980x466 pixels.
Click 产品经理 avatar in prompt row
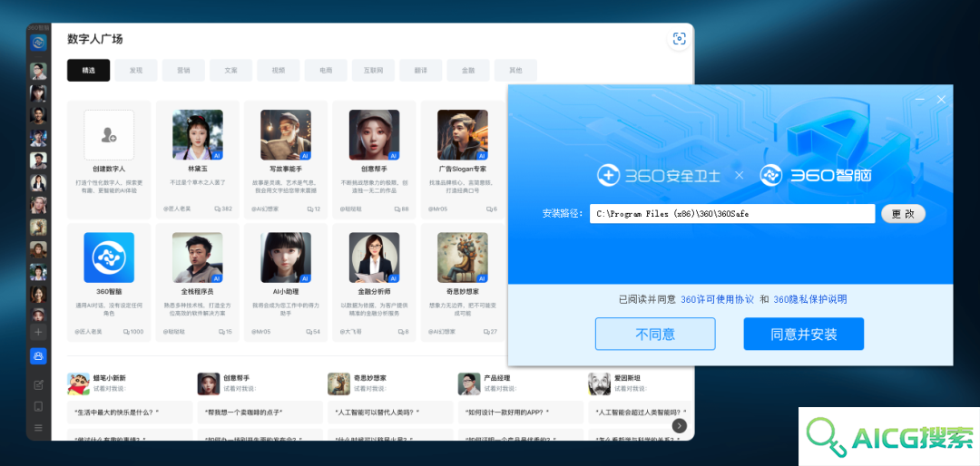tap(469, 383)
